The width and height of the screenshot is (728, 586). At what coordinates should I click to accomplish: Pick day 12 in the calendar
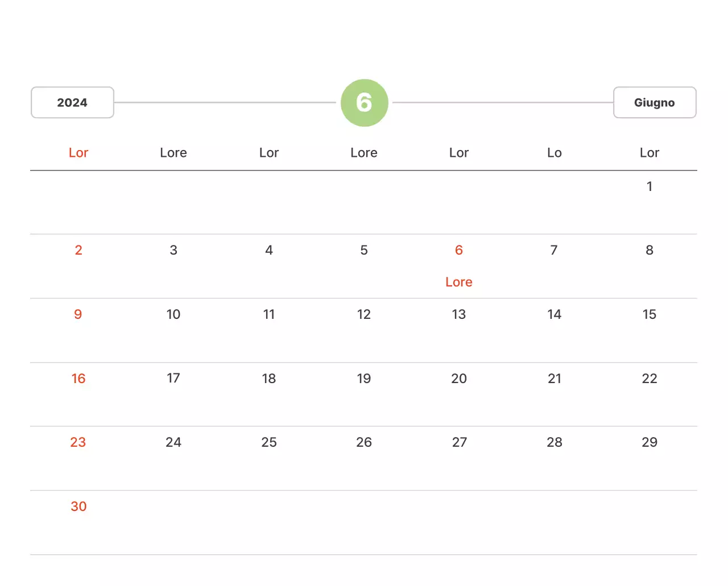point(364,314)
